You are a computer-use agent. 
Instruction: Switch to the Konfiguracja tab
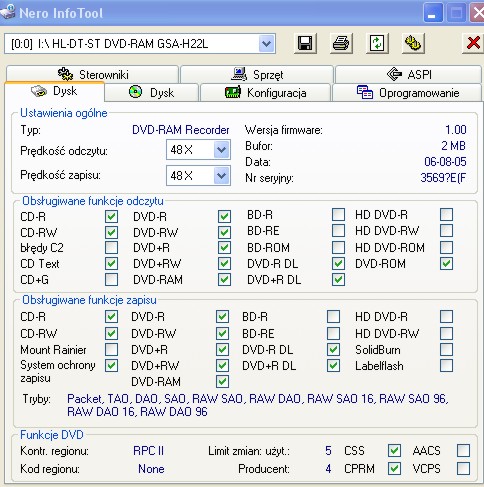[265, 93]
